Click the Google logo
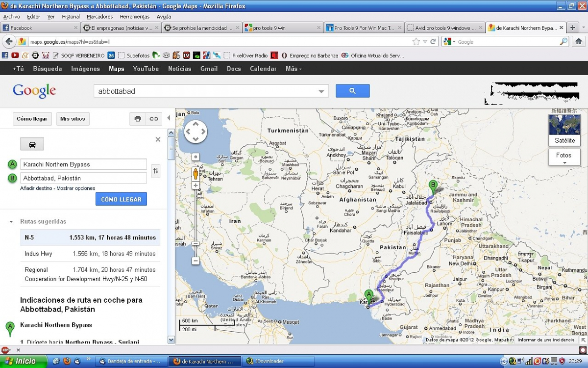The width and height of the screenshot is (588, 368). [x=34, y=91]
